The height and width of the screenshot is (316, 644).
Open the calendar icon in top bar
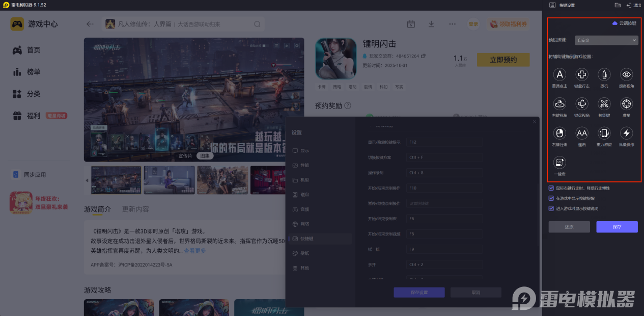(411, 24)
